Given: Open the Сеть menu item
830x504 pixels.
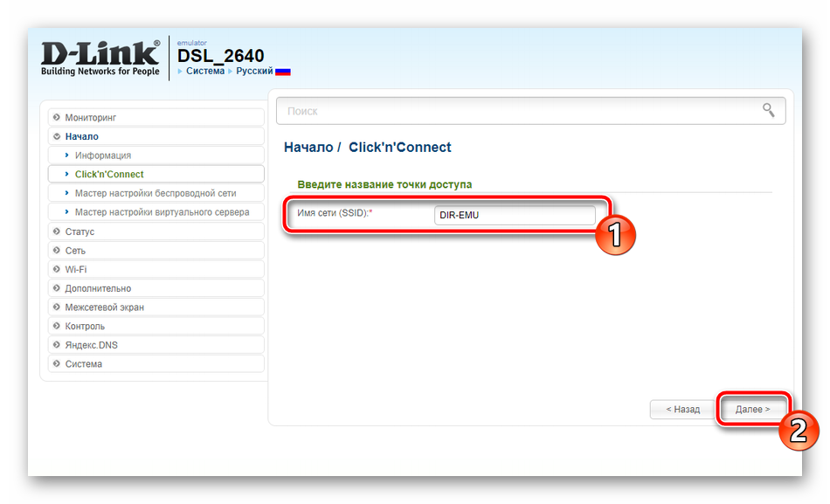Looking at the screenshot, I should [156, 250].
